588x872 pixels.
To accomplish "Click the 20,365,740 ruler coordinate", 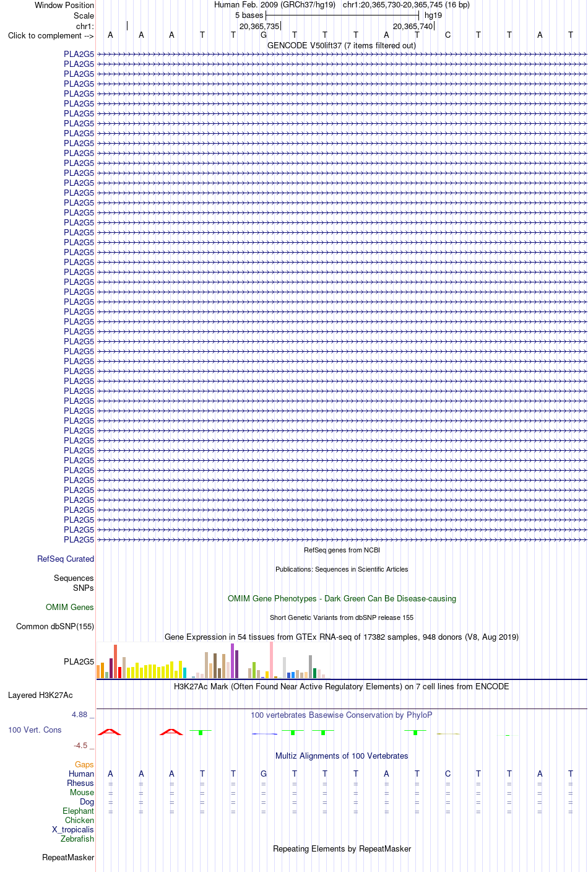I will point(413,26).
